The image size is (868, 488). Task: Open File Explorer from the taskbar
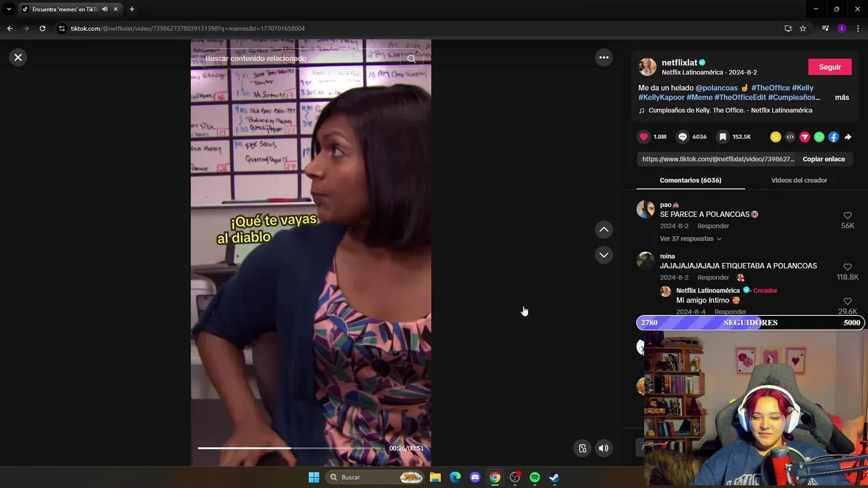pos(435,477)
